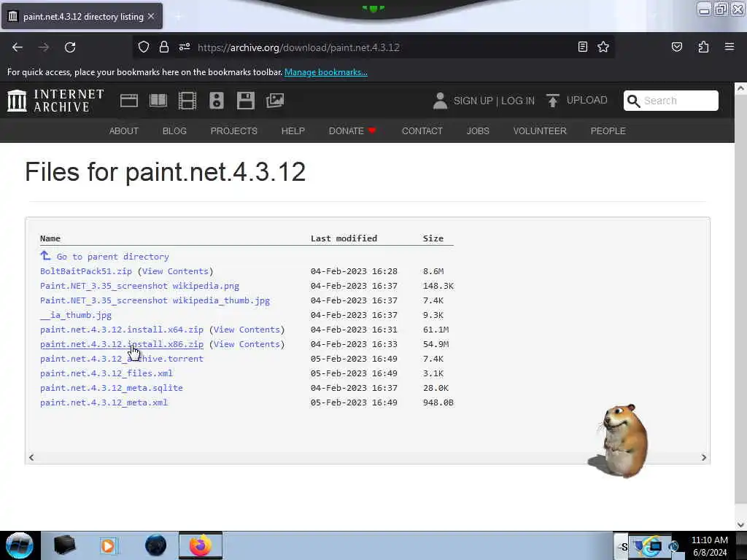The height and width of the screenshot is (560, 747).
Task: Toggle reader view icon in address bar
Action: tap(582, 47)
